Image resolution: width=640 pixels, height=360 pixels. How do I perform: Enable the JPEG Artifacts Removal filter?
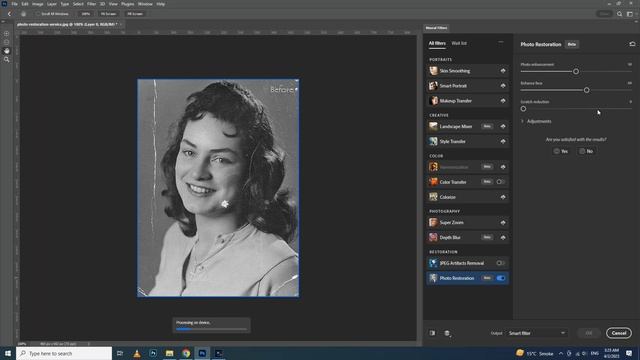pyautogui.click(x=501, y=263)
